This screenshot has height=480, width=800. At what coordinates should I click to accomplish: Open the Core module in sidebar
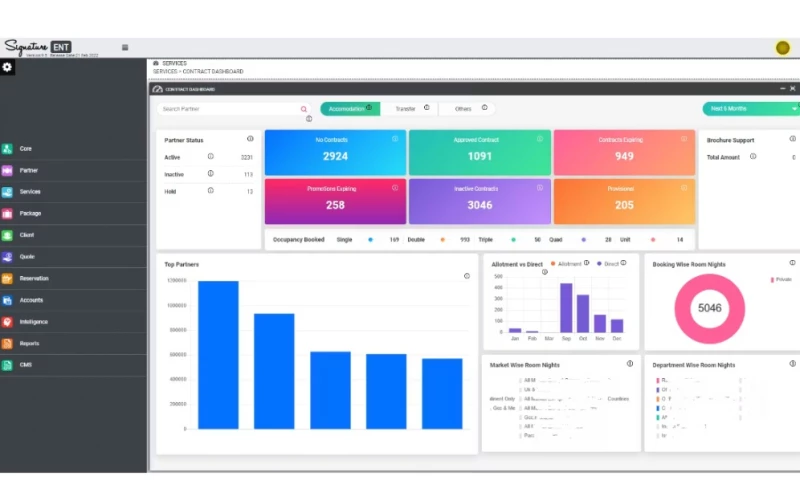tap(73, 148)
